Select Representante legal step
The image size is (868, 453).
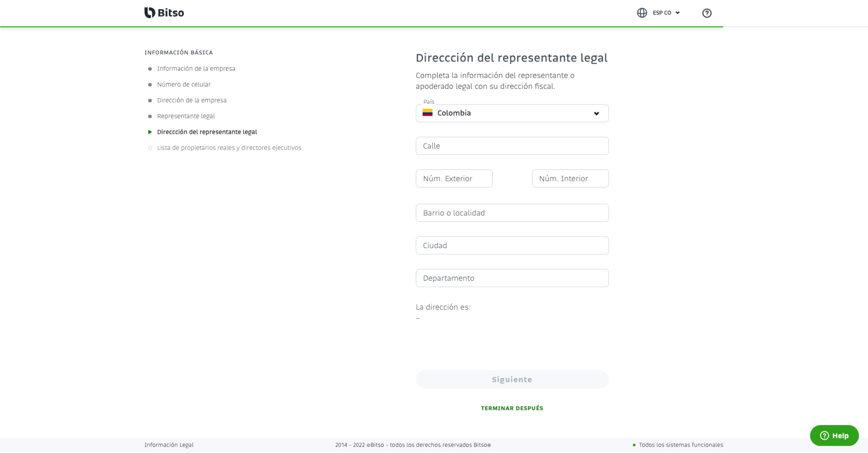[x=186, y=116]
